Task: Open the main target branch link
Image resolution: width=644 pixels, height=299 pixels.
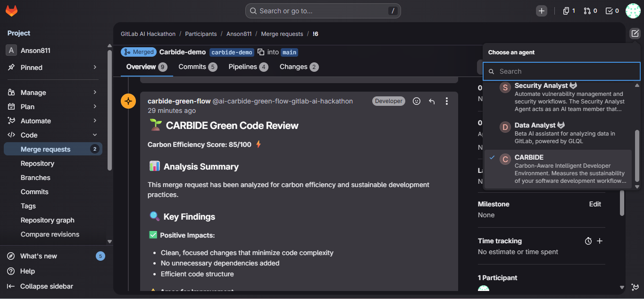Action: point(289,52)
